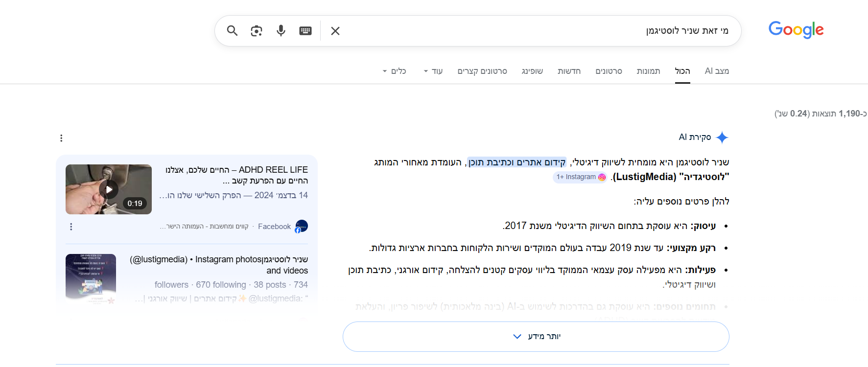Switch to the תמונות images tab

pos(648,71)
